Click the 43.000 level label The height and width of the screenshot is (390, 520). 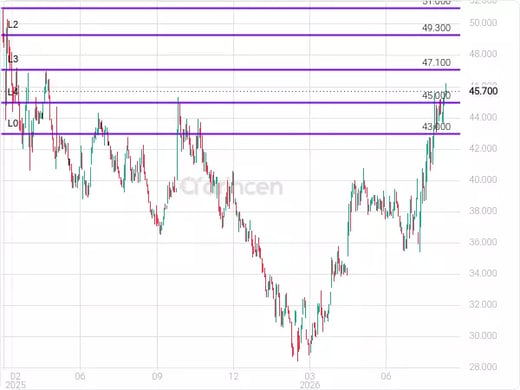click(x=436, y=127)
